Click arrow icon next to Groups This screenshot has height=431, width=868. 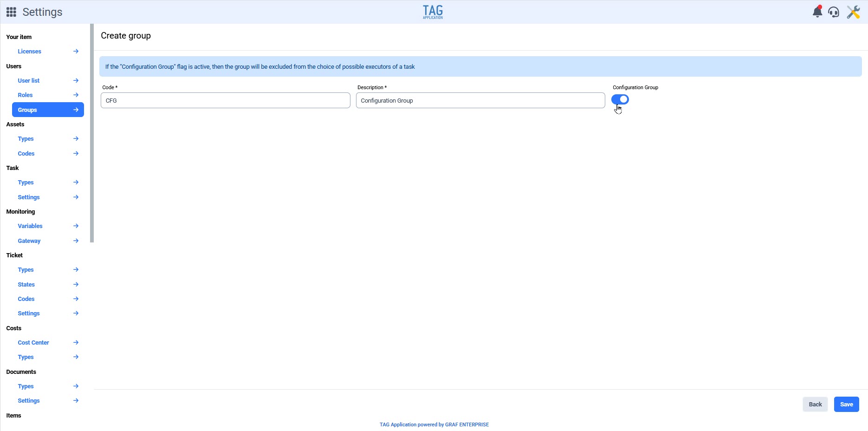point(76,110)
